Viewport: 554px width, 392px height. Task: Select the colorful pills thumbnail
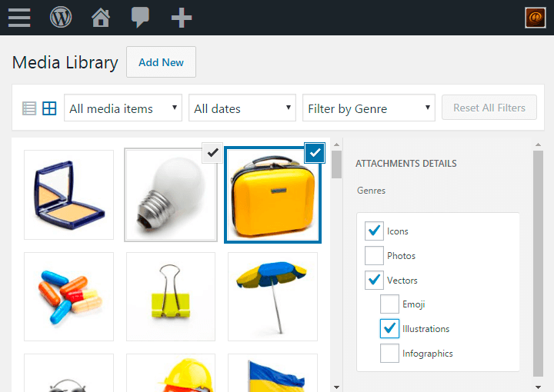pos(69,297)
